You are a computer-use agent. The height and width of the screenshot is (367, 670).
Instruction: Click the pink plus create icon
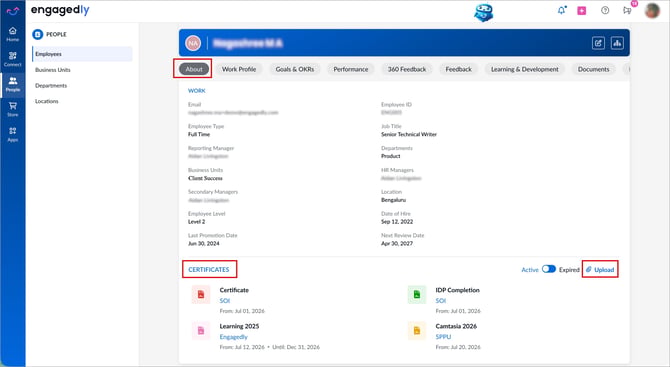582,11
